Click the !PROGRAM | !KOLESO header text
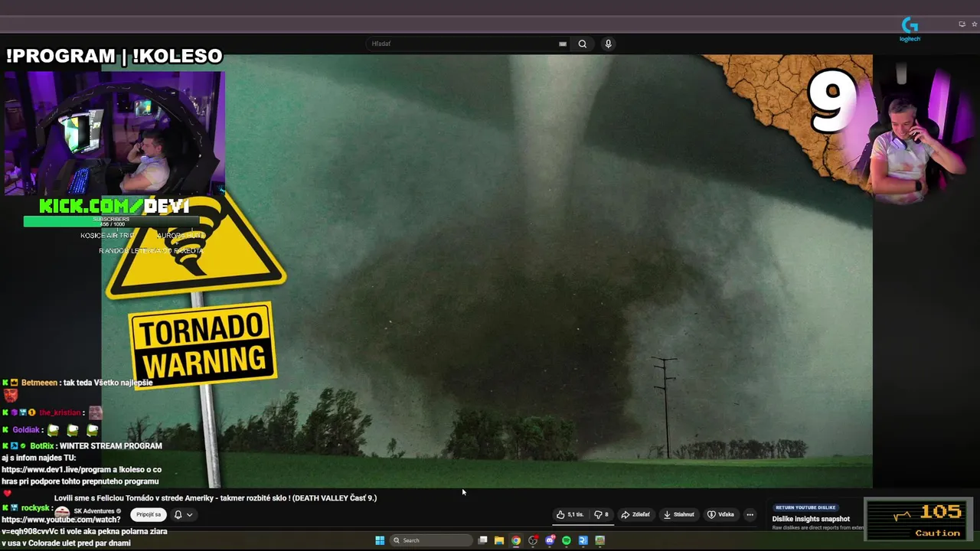The height and width of the screenshot is (551, 980). [114, 56]
